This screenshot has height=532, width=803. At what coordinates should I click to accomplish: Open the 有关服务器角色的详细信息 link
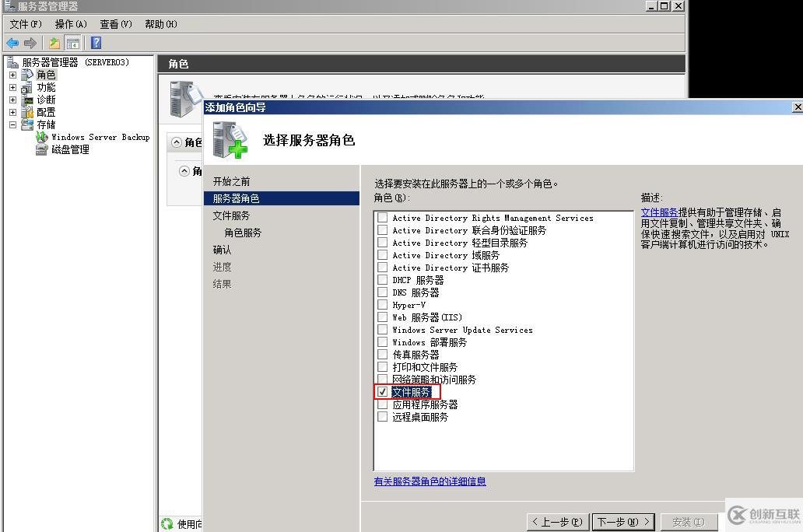(x=430, y=481)
